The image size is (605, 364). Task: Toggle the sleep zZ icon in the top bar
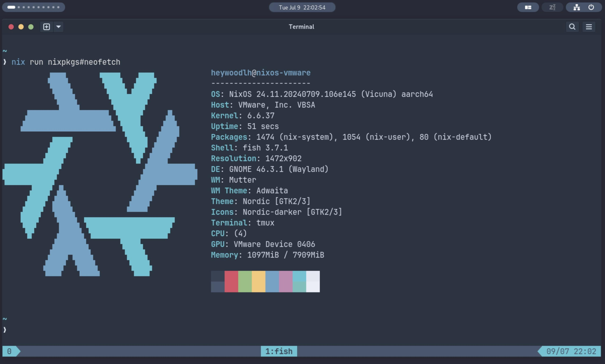click(x=552, y=7)
